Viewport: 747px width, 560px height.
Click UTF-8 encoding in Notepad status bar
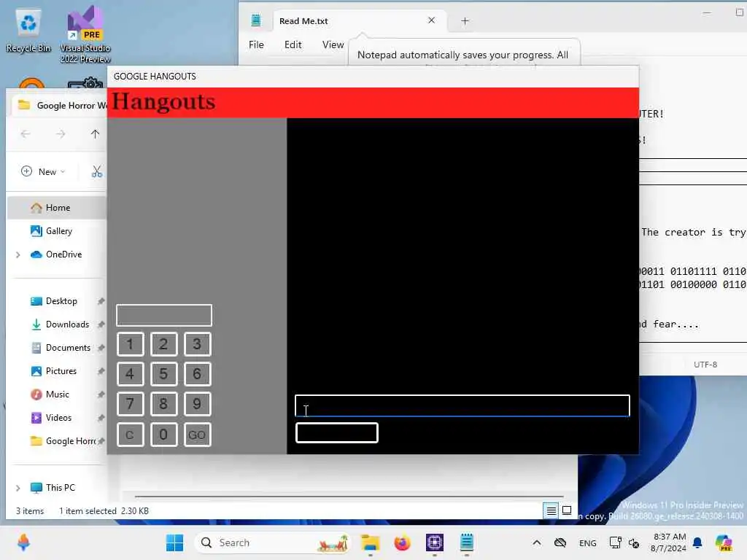(x=705, y=365)
